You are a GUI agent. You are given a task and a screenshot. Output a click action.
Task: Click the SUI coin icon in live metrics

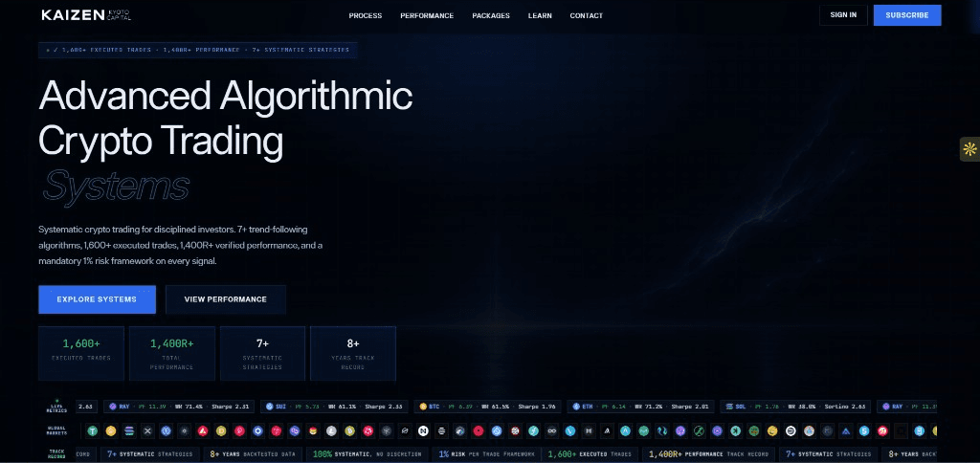pos(269,407)
